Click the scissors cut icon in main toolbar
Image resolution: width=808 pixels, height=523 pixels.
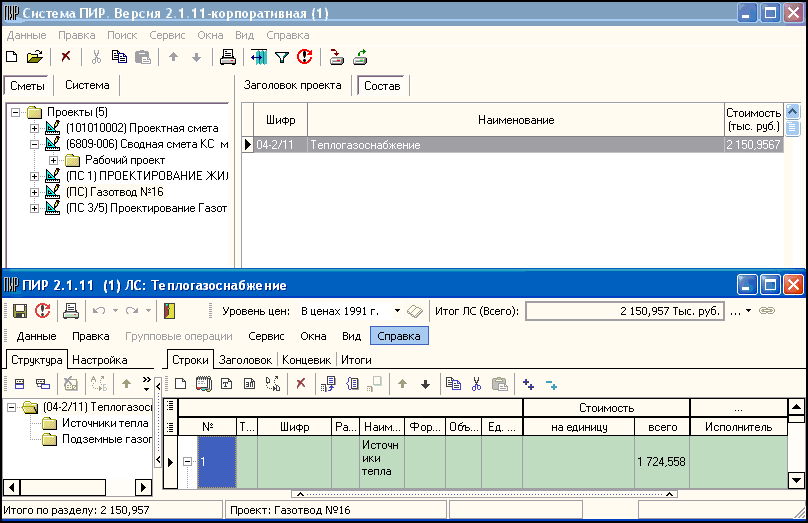pos(96,57)
